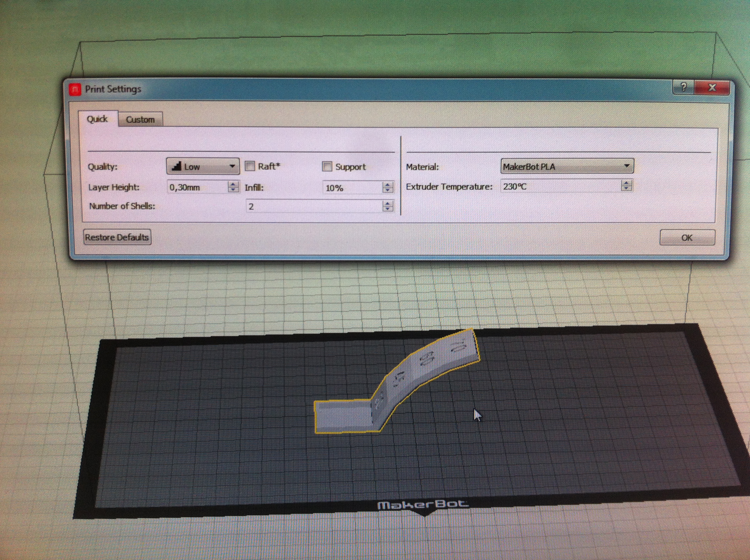
Task: Click the Layer Height field 0,30mm
Action: (198, 187)
